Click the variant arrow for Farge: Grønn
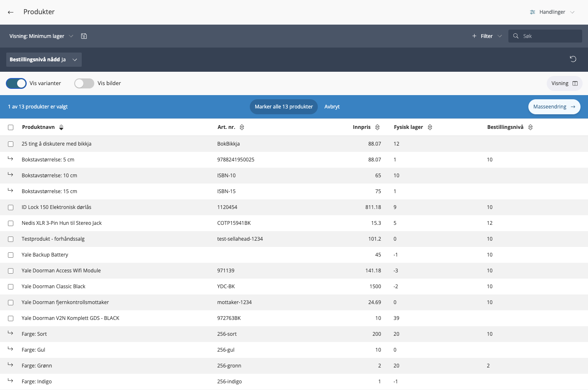588x390 pixels. click(10, 365)
